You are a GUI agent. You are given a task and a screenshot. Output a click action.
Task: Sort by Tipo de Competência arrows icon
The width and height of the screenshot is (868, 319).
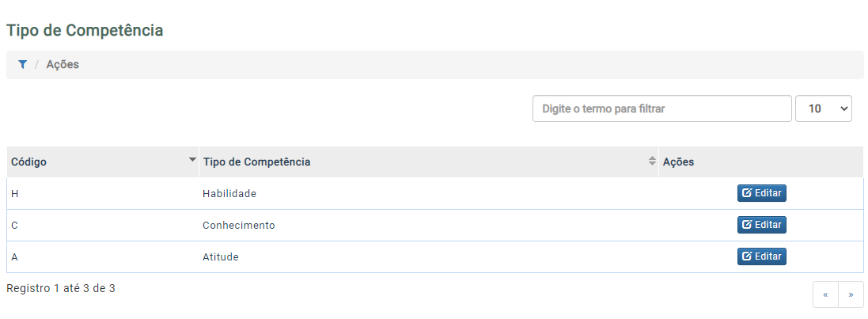652,161
